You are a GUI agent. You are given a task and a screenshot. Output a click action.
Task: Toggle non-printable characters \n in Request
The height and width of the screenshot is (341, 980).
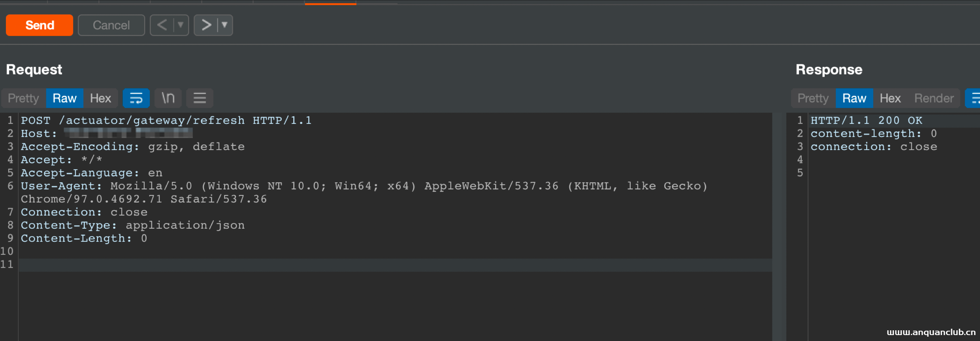(x=168, y=98)
